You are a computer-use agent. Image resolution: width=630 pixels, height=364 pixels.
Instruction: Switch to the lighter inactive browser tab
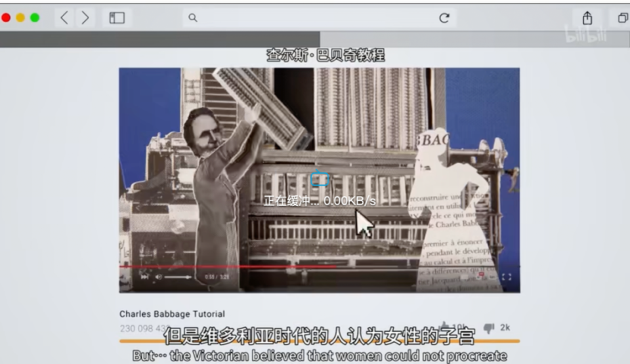tap(475, 39)
